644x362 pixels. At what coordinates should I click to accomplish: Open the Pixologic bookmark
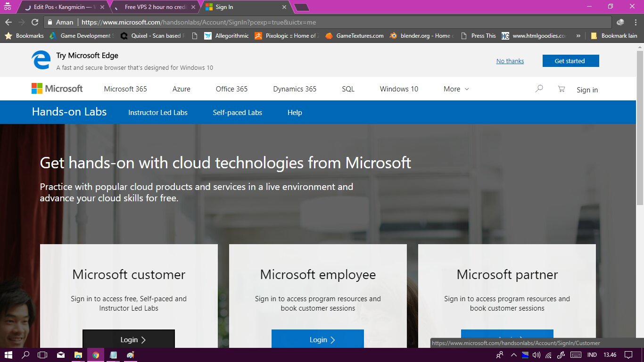pos(287,36)
